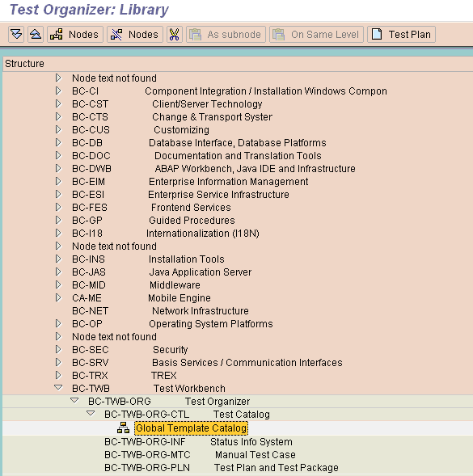473x476 pixels.
Task: Click the Expand subtree down-arrow icon
Action: click(x=16, y=34)
